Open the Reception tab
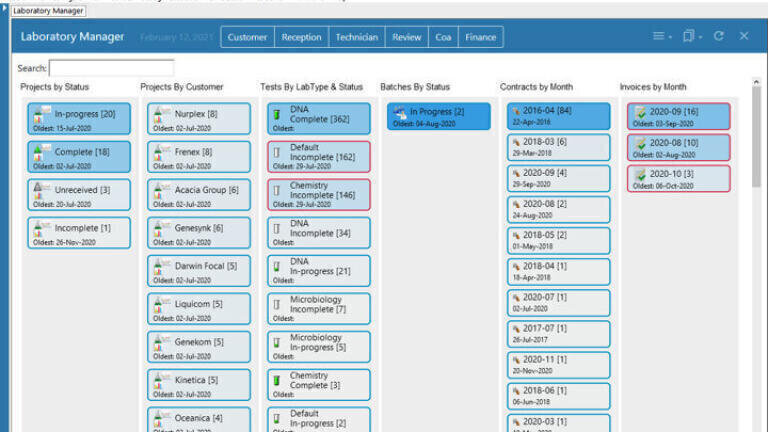The height and width of the screenshot is (432, 768). [301, 37]
